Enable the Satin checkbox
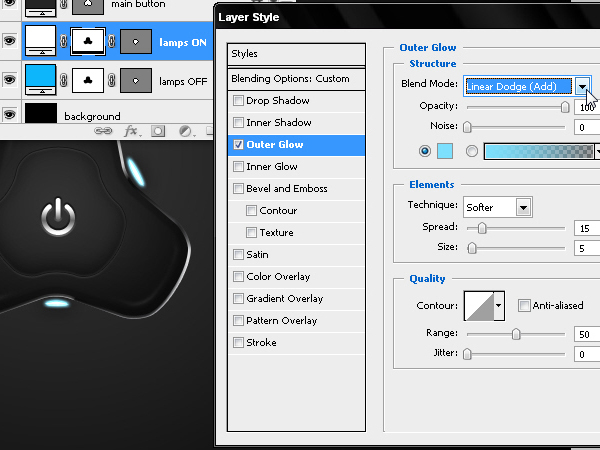The width and height of the screenshot is (600, 450). click(x=238, y=254)
